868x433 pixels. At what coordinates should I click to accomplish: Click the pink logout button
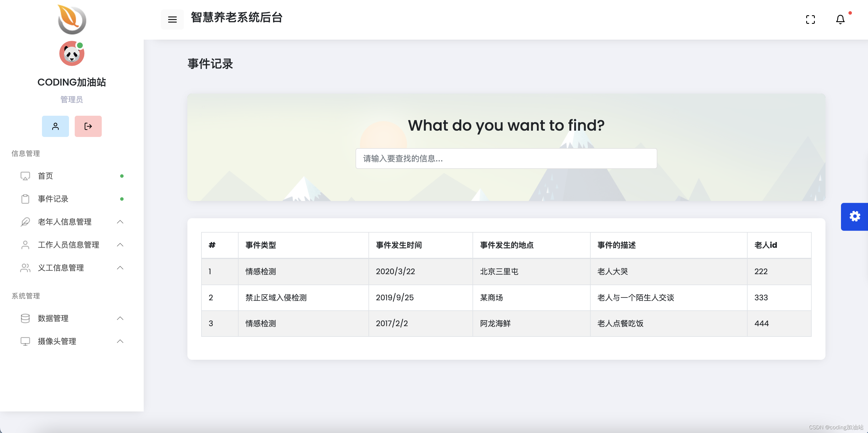click(x=88, y=126)
